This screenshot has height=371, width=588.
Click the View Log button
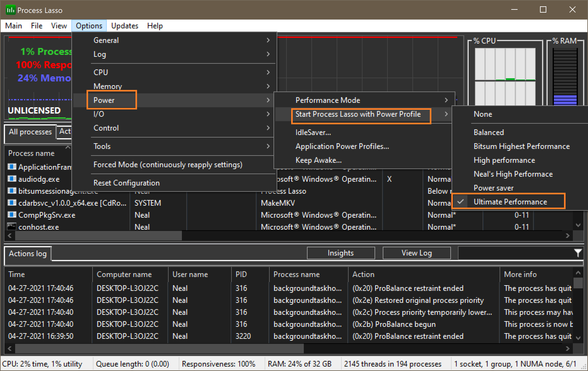[x=417, y=253]
